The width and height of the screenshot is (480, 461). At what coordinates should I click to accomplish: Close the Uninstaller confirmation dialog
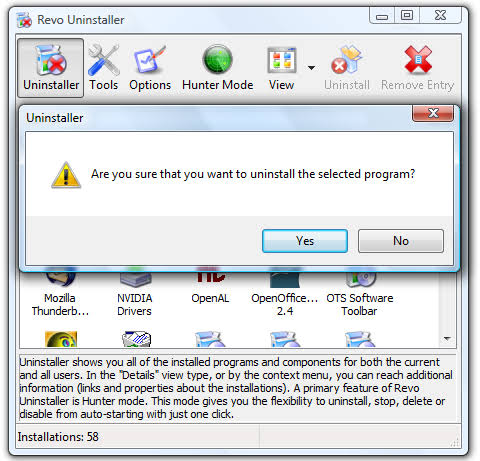click(x=433, y=113)
